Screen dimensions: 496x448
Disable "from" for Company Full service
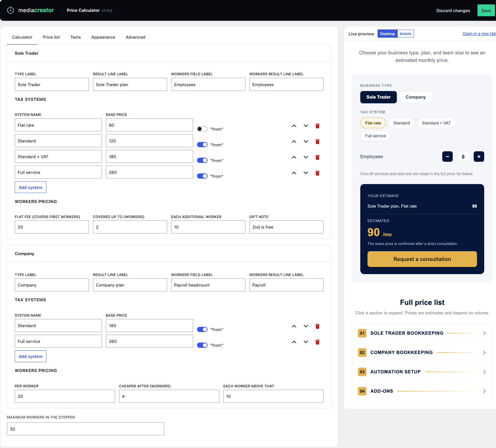pyautogui.click(x=202, y=345)
